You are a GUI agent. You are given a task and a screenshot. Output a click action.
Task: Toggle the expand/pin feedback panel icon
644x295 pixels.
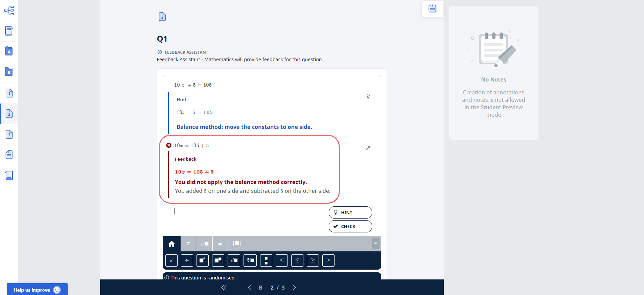[x=368, y=148]
